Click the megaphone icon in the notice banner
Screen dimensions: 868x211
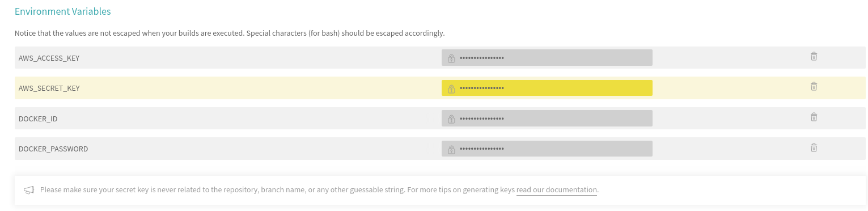click(29, 190)
